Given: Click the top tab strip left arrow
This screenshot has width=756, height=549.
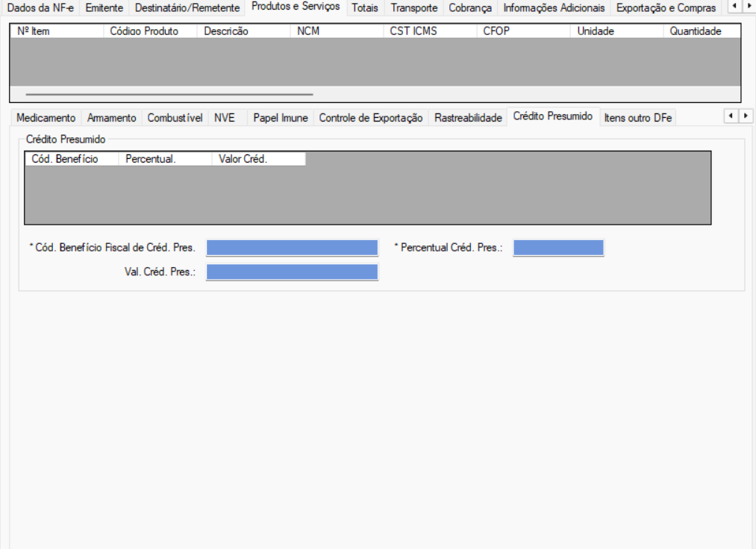Looking at the screenshot, I should [x=734, y=6].
